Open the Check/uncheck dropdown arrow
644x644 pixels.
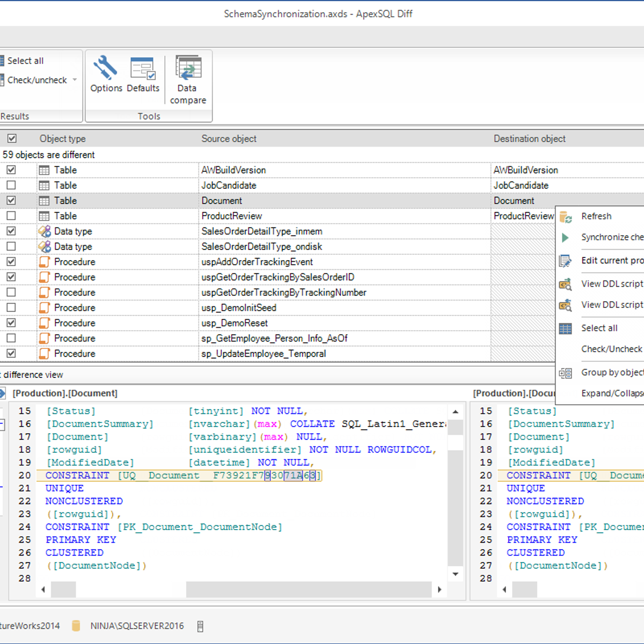pyautogui.click(x=75, y=80)
